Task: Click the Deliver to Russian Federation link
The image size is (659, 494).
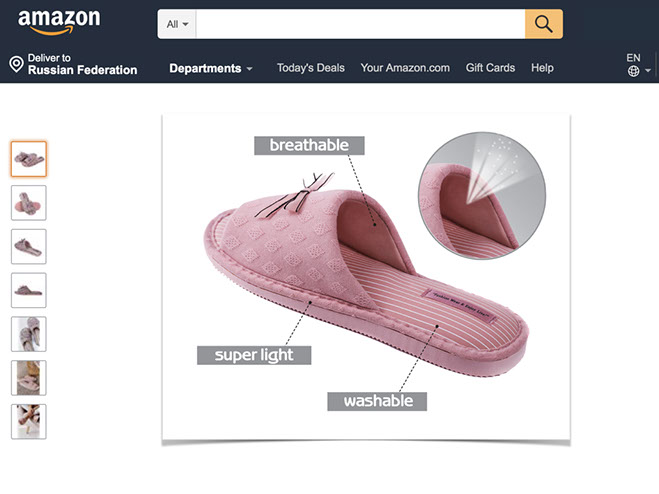Action: pos(74,64)
